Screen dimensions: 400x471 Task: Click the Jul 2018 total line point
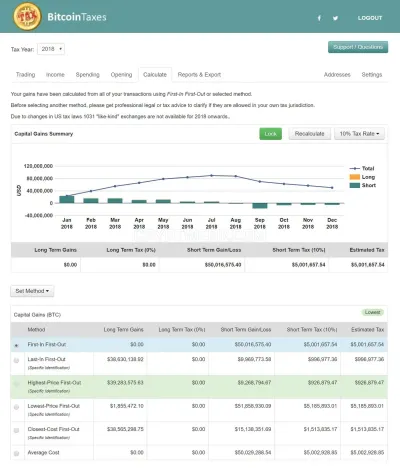tap(211, 175)
